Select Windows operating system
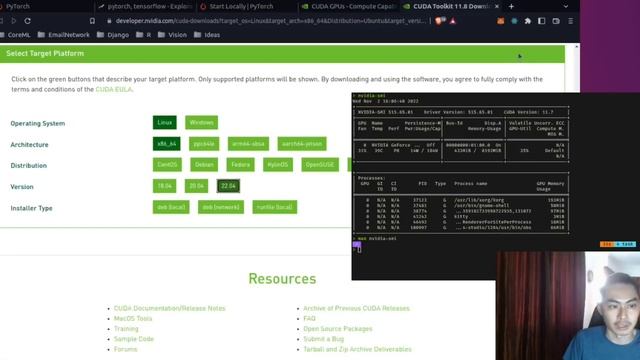This screenshot has width=640, height=360. (x=201, y=122)
